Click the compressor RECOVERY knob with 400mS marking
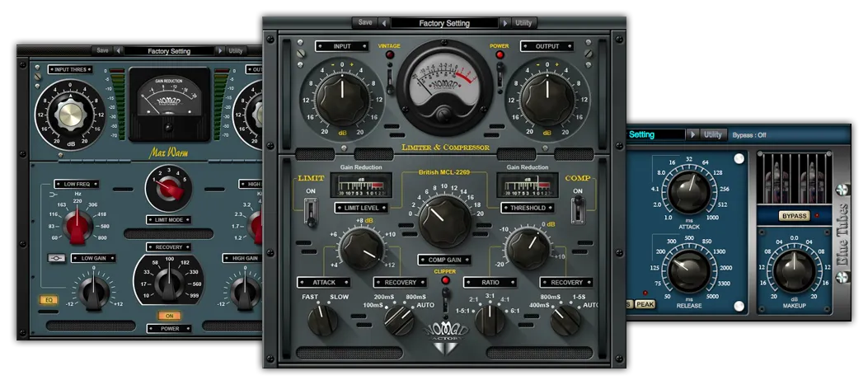868x385 pixels. [565, 320]
